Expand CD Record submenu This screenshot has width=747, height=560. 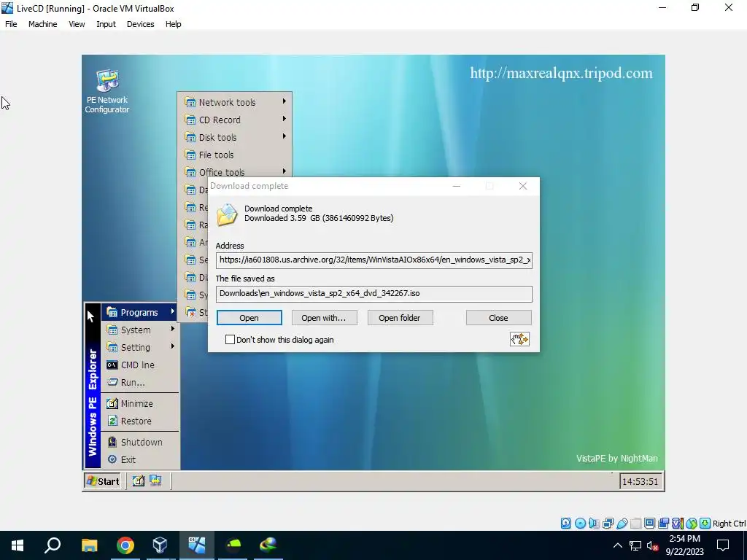234,120
